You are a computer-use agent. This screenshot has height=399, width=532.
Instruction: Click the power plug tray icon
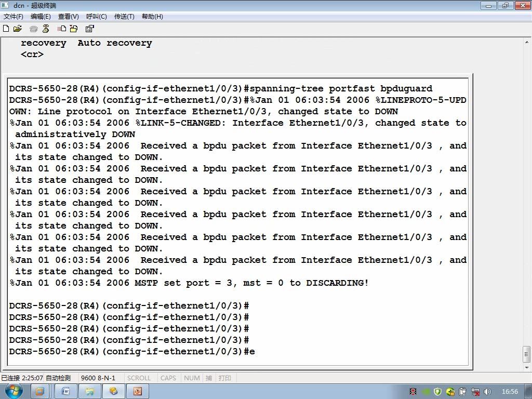(462, 392)
